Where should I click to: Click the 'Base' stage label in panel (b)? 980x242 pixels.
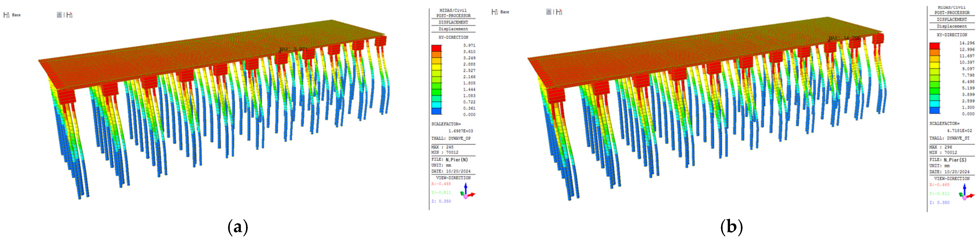(x=504, y=12)
